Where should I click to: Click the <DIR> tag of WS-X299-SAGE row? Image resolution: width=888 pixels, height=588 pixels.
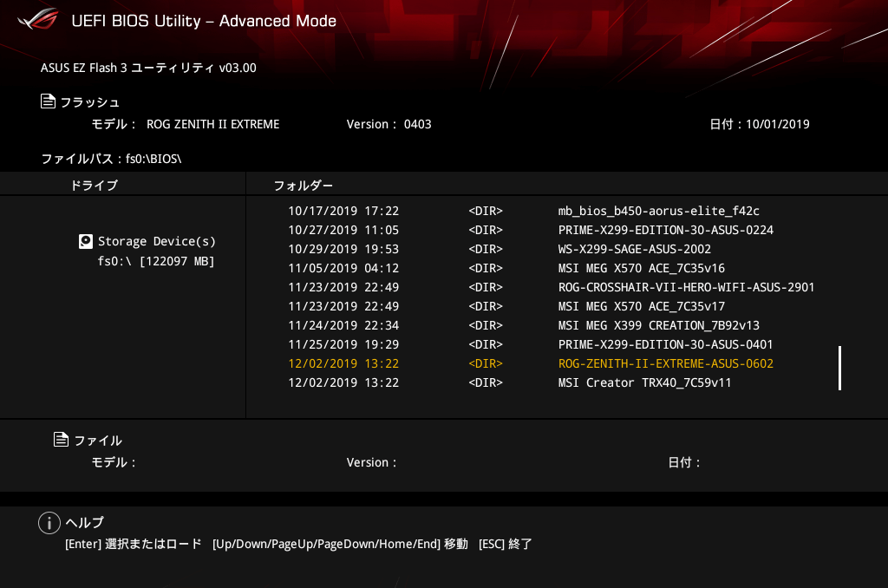[486, 249]
